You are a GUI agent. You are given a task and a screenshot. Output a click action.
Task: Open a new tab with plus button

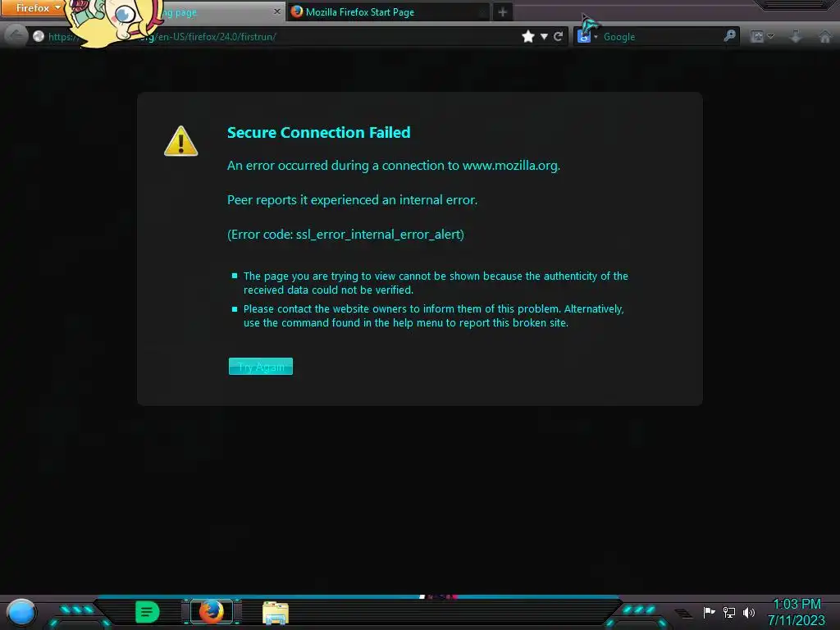tap(503, 11)
